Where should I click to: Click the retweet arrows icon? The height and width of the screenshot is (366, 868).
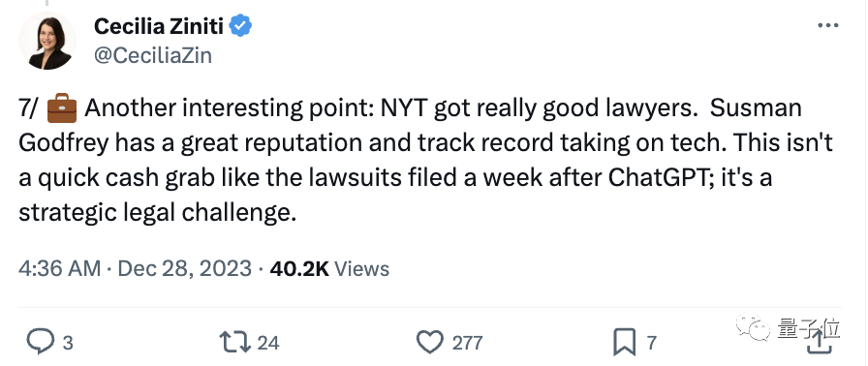[x=235, y=343]
